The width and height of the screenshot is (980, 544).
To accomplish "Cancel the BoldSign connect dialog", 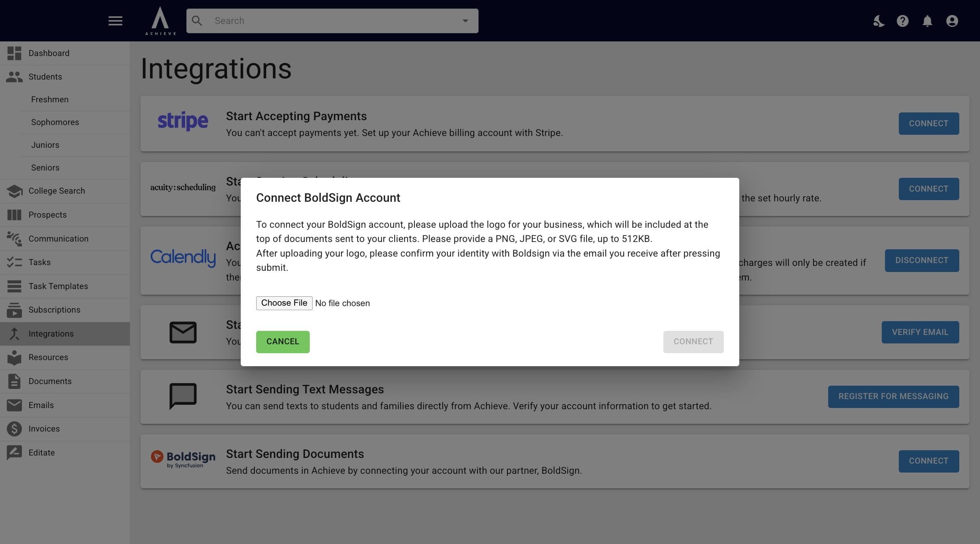I will [x=283, y=342].
